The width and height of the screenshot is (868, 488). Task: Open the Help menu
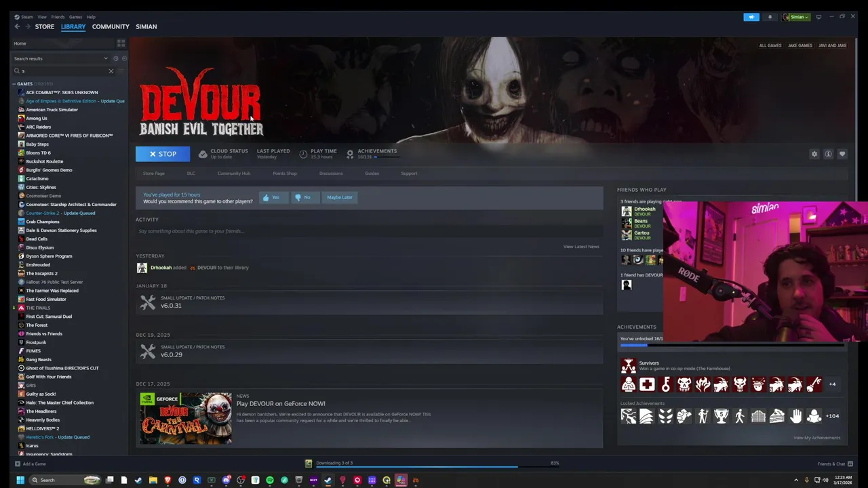coord(91,17)
